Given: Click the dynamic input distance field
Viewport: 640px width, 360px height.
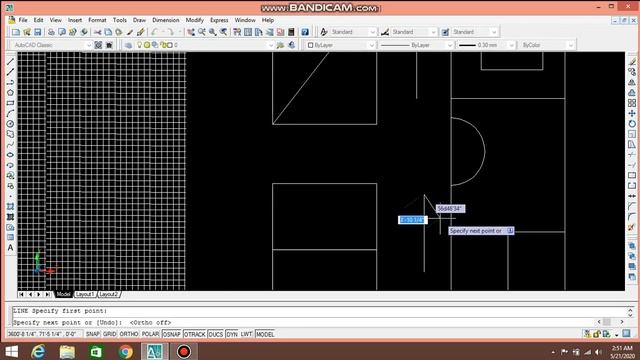Looking at the screenshot, I should coord(413,220).
